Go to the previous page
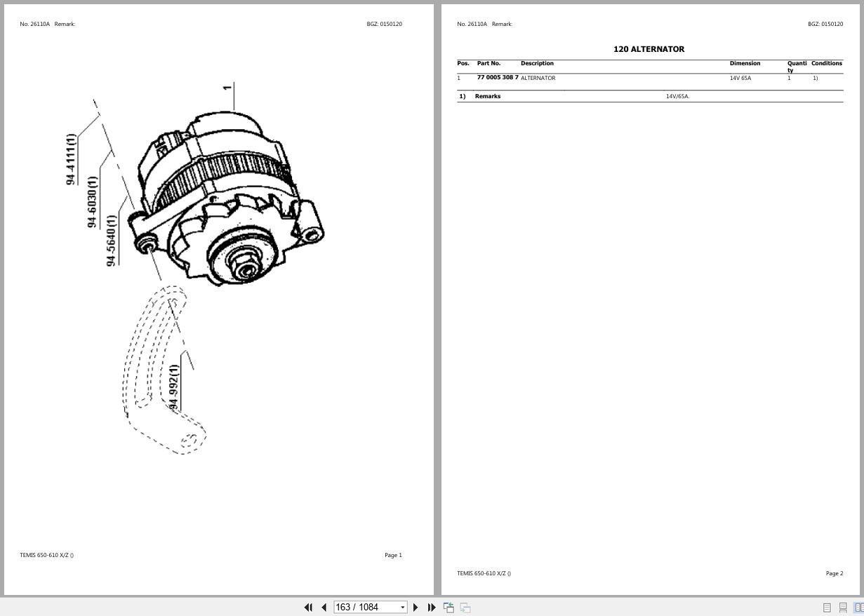This screenshot has width=864, height=616. tap(324, 608)
